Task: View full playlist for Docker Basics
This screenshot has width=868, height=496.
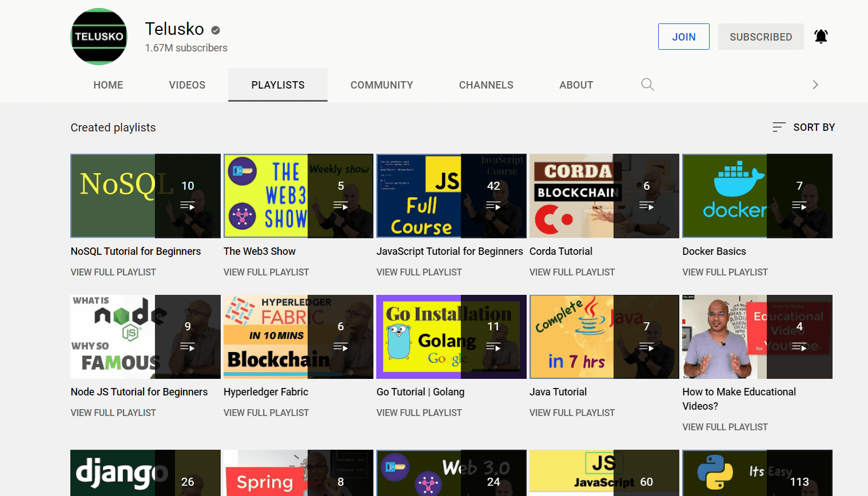Action: [x=725, y=272]
